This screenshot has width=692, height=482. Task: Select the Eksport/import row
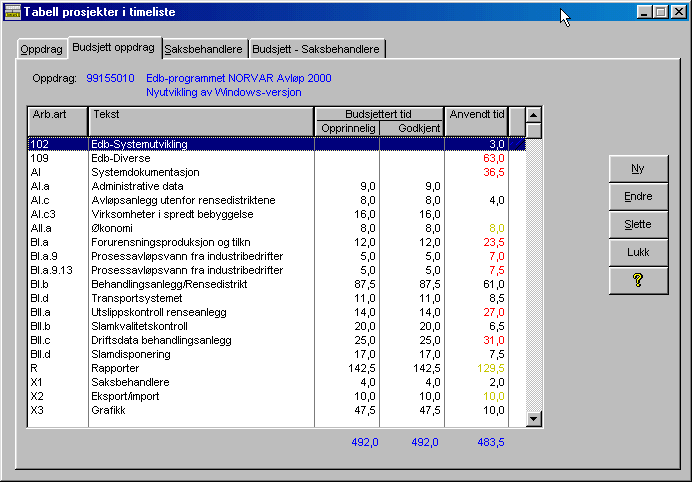coord(277,396)
